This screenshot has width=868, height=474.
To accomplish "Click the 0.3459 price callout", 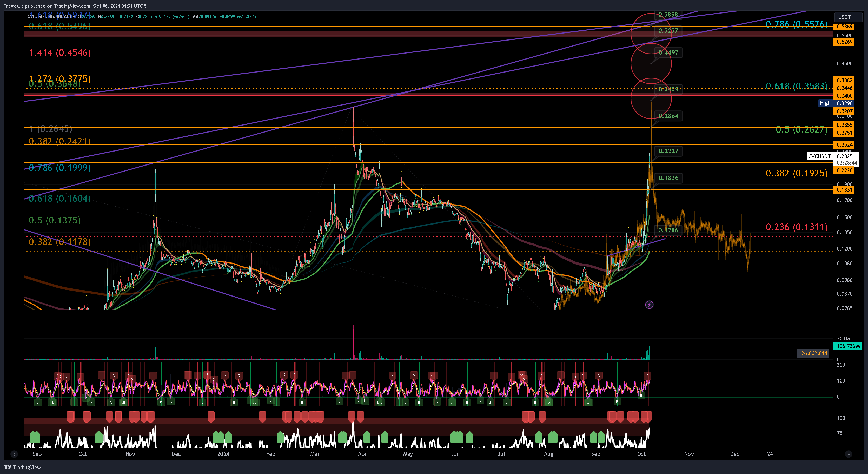I will tap(668, 89).
